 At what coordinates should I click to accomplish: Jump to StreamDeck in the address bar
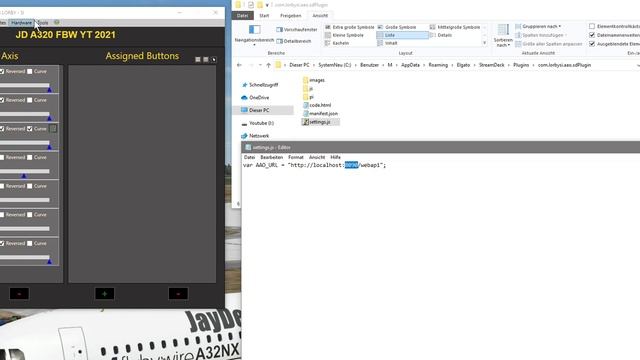click(x=491, y=65)
